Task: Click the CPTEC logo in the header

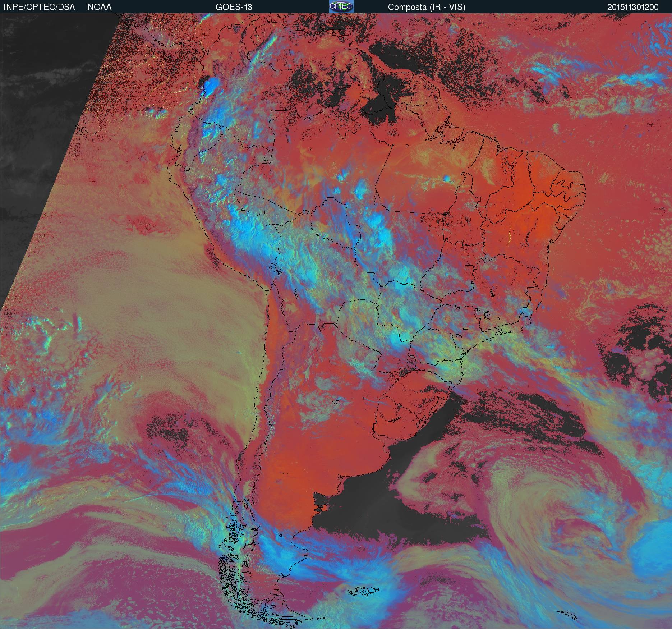Action: pos(341,6)
